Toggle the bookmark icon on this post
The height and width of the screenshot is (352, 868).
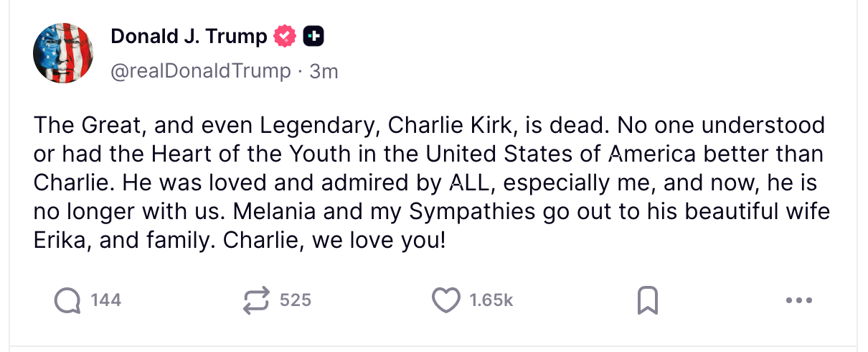pos(647,300)
